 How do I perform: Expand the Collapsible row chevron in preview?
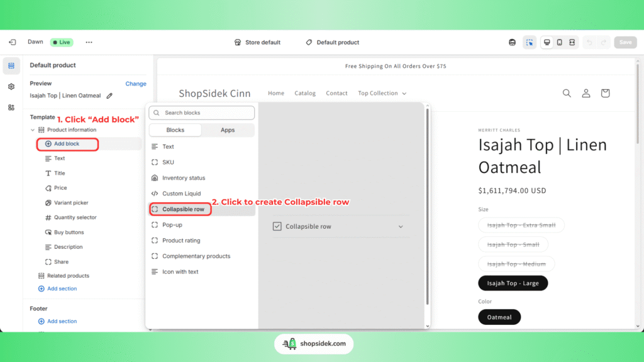click(401, 227)
